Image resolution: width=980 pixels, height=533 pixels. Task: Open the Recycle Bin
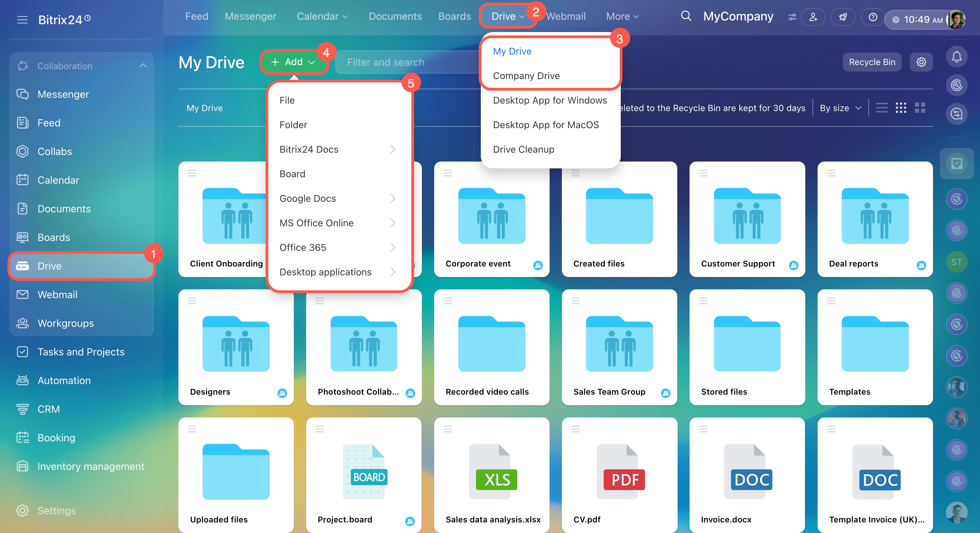pos(872,62)
